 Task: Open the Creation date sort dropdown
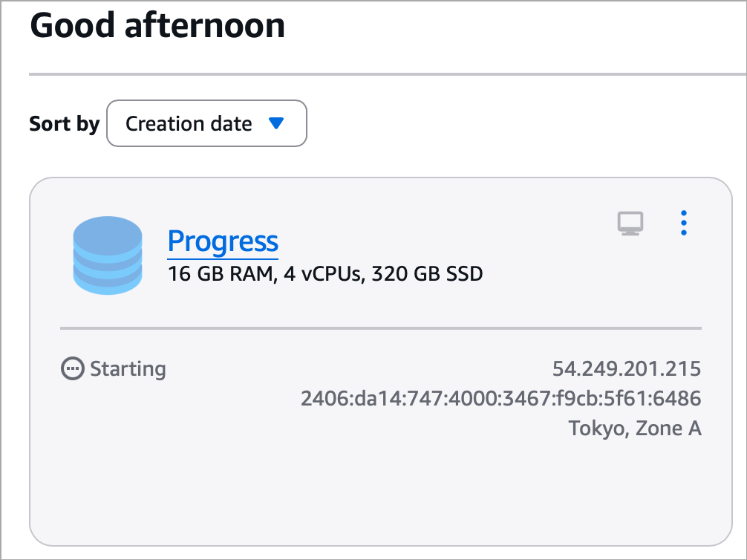pos(206,123)
